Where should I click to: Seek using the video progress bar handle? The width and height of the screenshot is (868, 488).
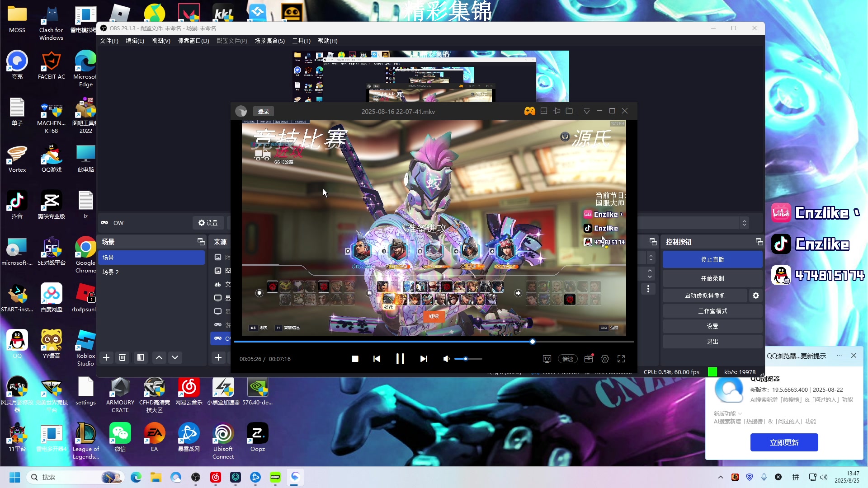pyautogui.click(x=533, y=342)
